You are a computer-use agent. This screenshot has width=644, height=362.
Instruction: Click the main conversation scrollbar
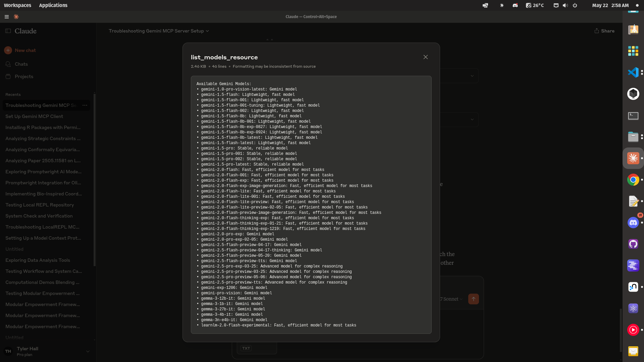point(621,330)
